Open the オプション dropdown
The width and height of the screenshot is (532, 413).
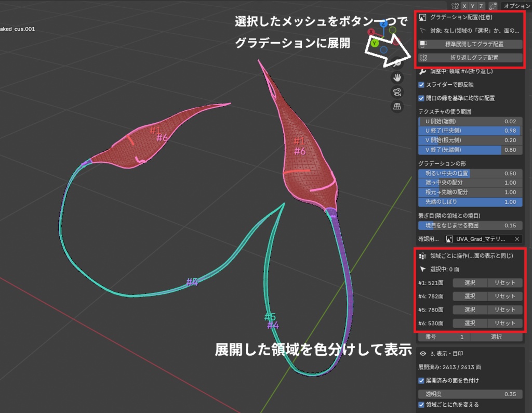pyautogui.click(x=516, y=6)
